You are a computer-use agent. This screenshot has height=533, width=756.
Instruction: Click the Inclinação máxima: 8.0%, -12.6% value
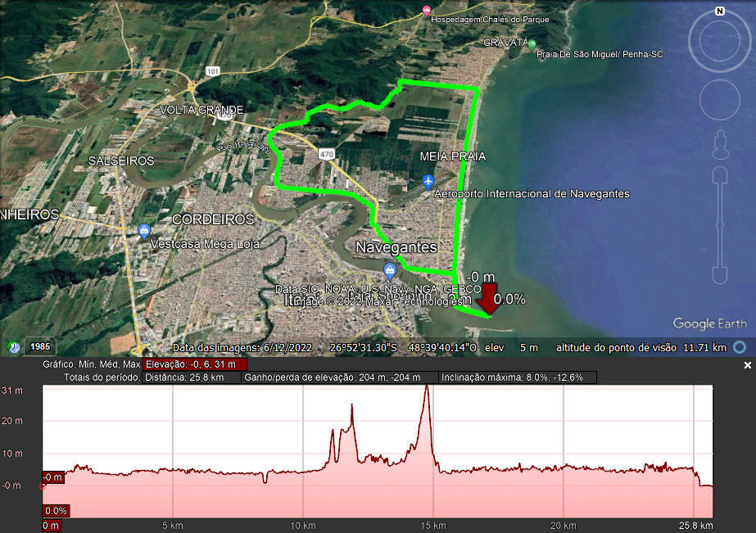[518, 377]
